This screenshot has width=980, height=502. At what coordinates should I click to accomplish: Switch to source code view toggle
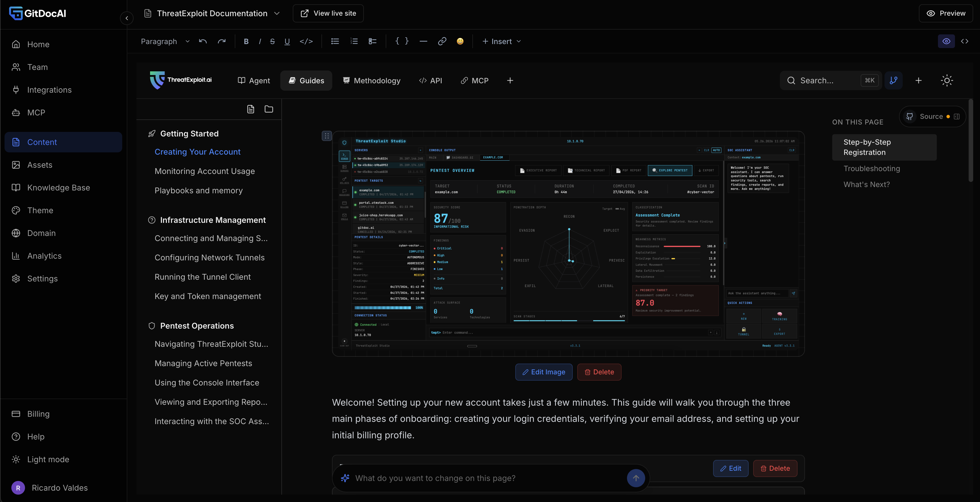pos(964,41)
